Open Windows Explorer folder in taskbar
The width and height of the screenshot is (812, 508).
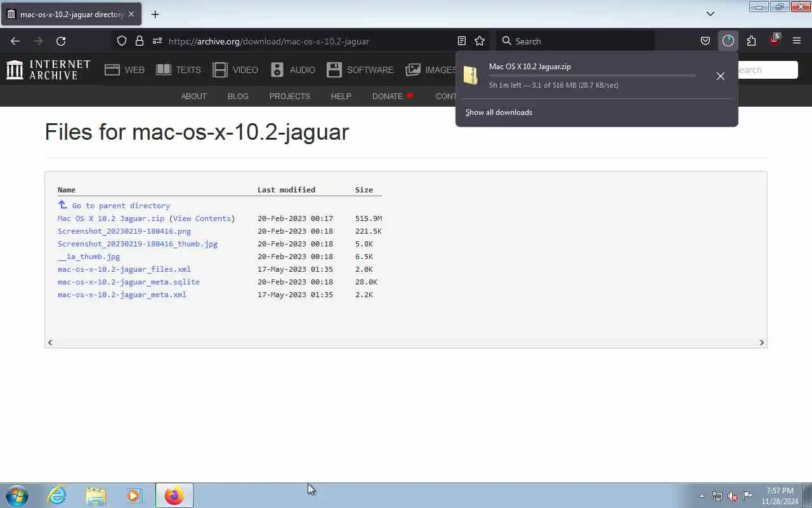96,495
